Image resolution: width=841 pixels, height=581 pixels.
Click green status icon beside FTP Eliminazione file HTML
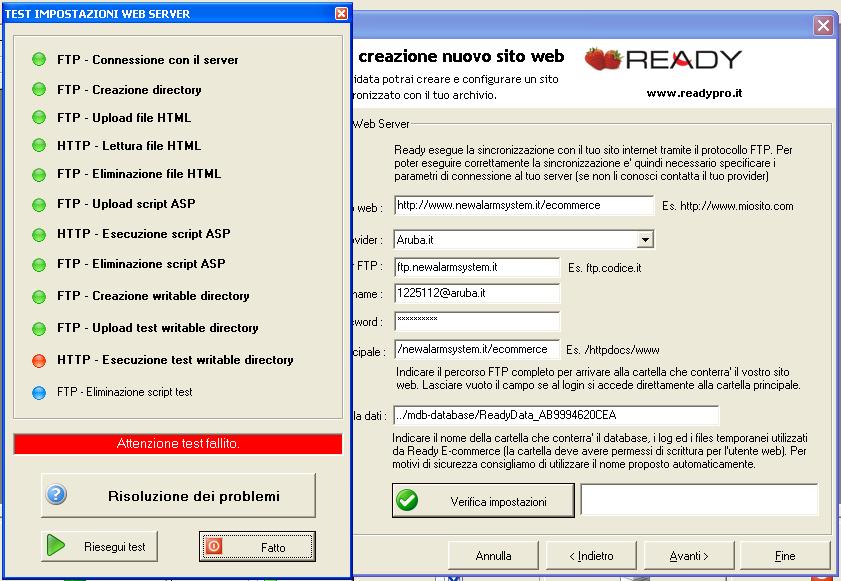click(39, 175)
